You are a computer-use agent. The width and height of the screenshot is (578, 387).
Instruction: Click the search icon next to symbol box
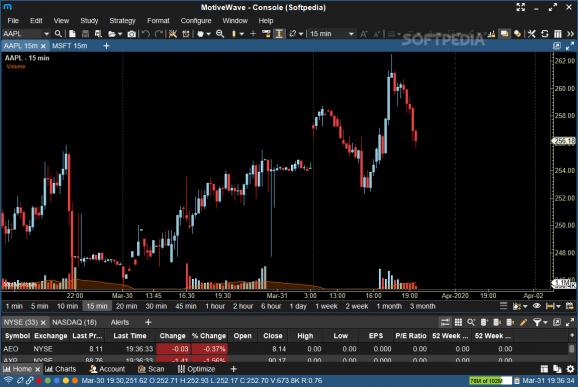pyautogui.click(x=58, y=34)
